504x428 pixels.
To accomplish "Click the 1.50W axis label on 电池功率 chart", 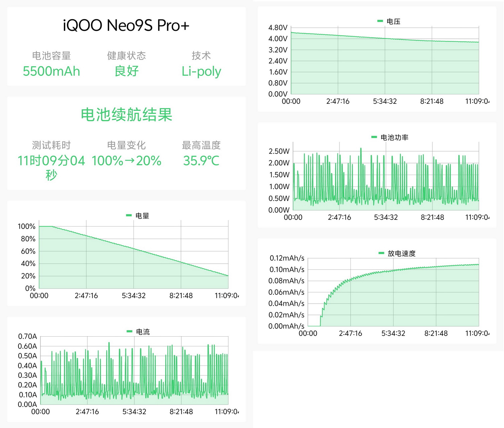I will (x=279, y=175).
